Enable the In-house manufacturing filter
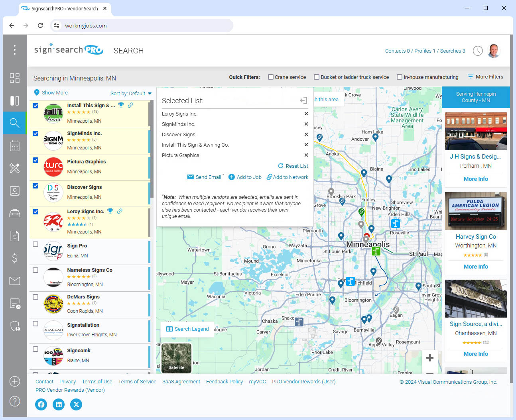516x420 pixels. 400,77
